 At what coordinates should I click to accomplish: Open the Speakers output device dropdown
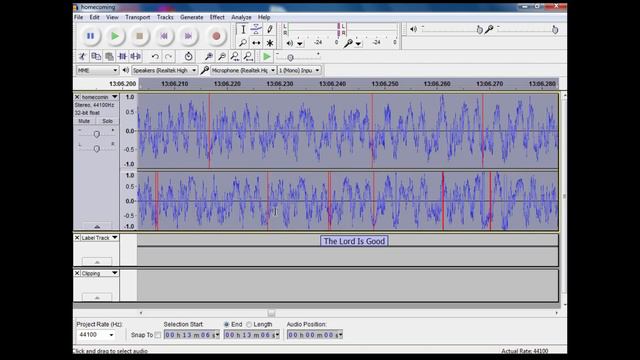pos(164,70)
